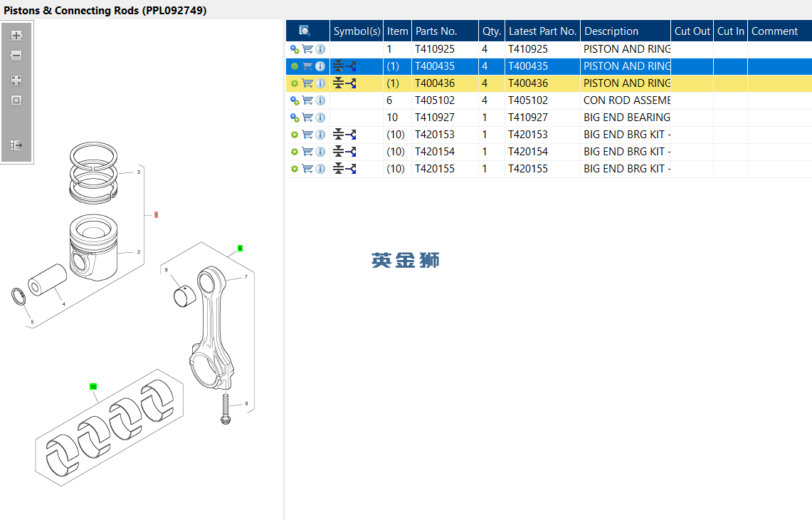Add T400435 to cart
812x520 pixels.
click(307, 66)
